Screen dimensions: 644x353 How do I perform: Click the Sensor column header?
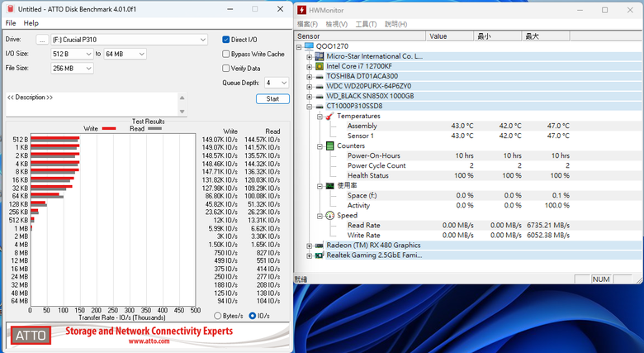(360, 36)
